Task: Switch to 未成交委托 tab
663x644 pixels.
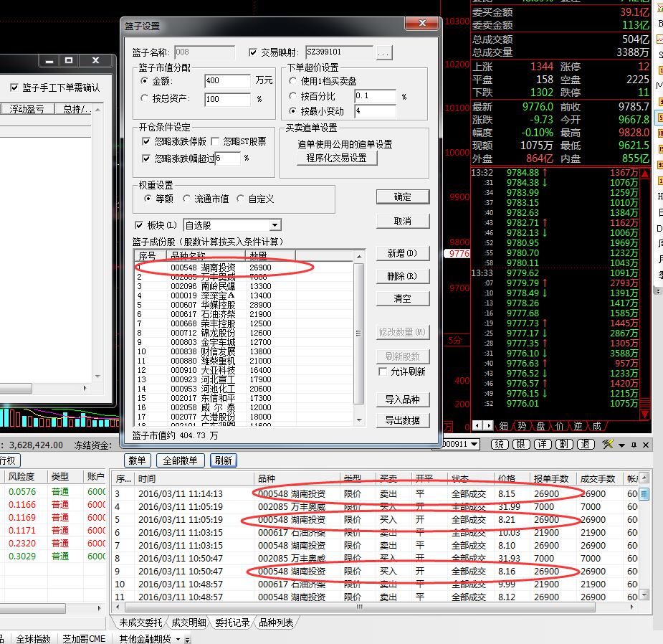Action: pyautogui.click(x=140, y=622)
